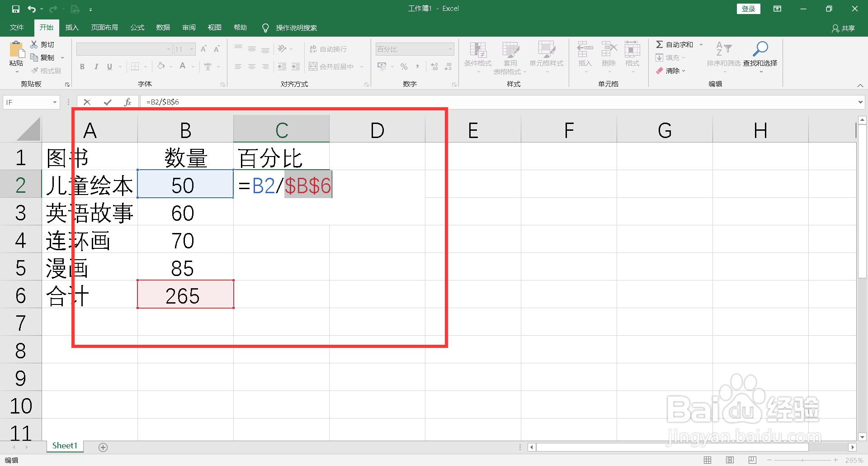The width and height of the screenshot is (868, 466).
Task: Open Conditional Formatting icon
Action: tap(478, 50)
